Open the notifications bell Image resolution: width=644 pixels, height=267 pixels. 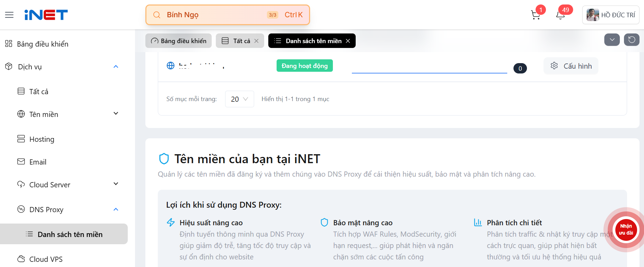point(560,15)
